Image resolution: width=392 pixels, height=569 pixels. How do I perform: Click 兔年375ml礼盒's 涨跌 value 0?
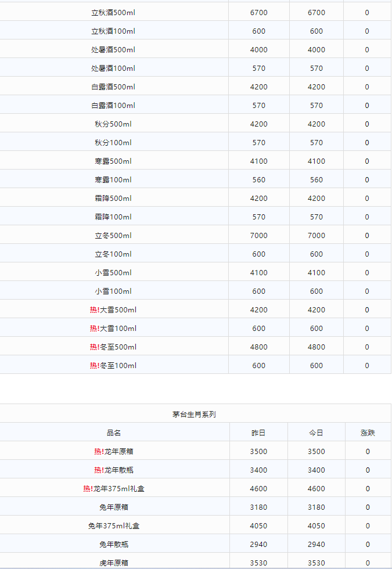click(368, 526)
